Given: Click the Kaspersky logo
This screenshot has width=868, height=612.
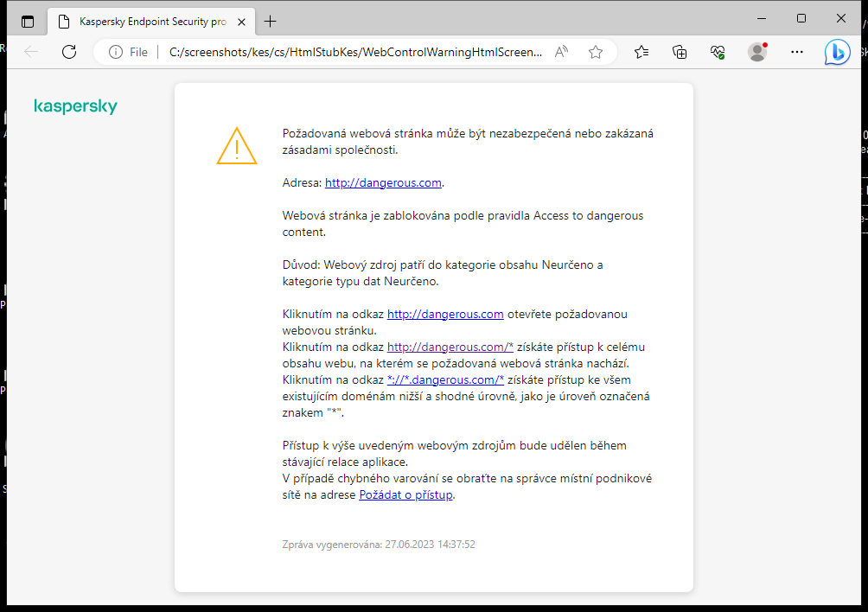Looking at the screenshot, I should [x=76, y=105].
